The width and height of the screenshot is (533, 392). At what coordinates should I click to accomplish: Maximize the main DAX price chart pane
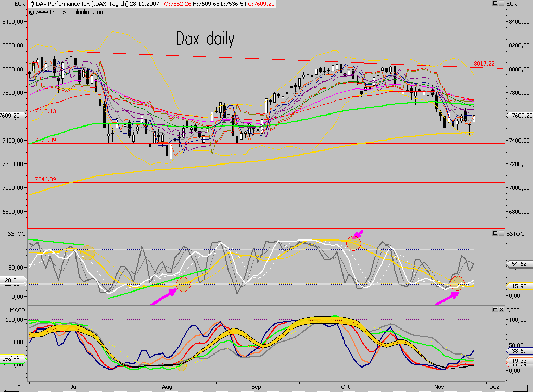click(x=496, y=3)
